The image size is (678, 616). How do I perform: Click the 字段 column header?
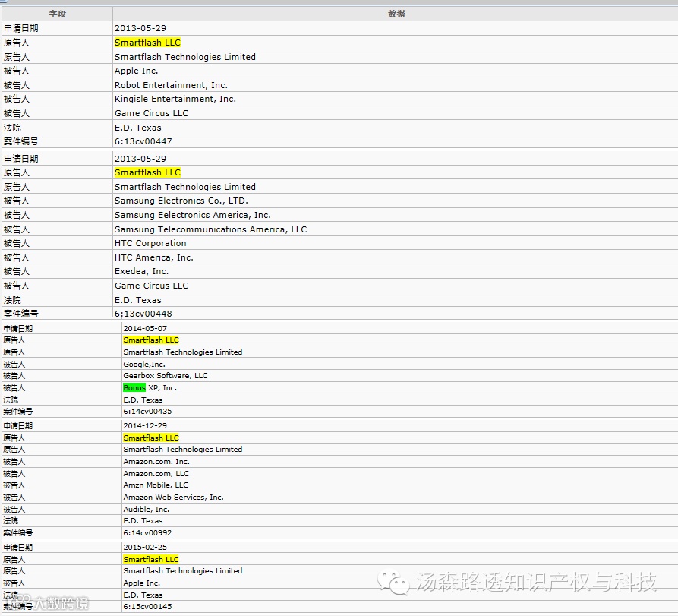[x=57, y=14]
